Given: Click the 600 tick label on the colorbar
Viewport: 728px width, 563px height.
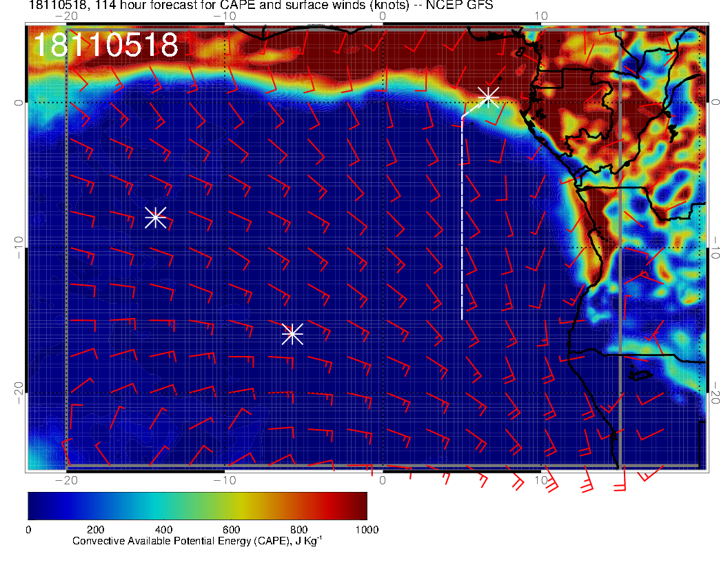Looking at the screenshot, I should pyautogui.click(x=231, y=529).
